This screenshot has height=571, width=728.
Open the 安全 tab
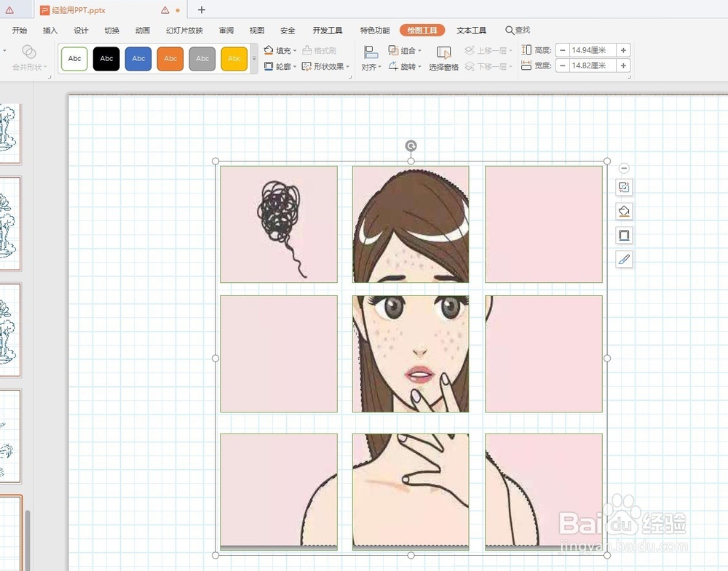pyautogui.click(x=288, y=30)
